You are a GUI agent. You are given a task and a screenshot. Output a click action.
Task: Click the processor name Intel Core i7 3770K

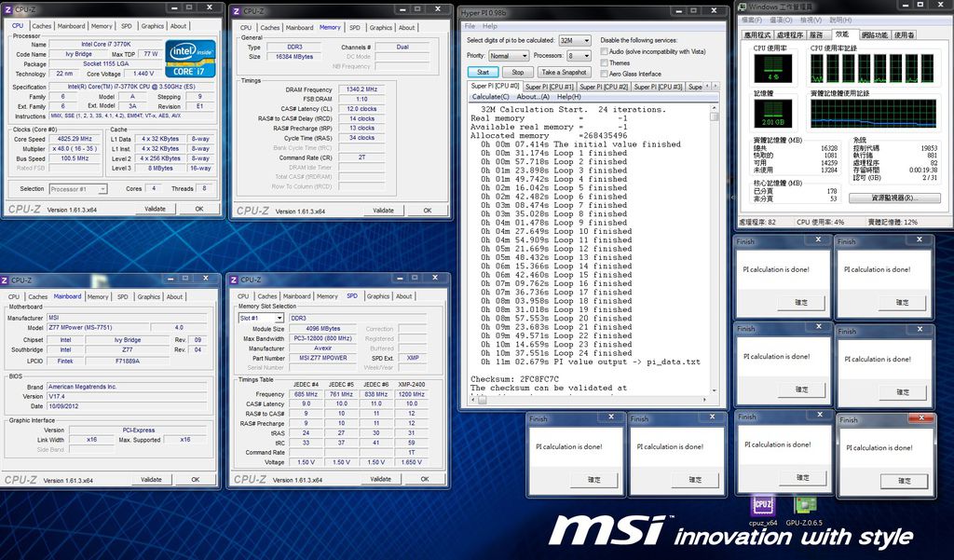[106, 45]
